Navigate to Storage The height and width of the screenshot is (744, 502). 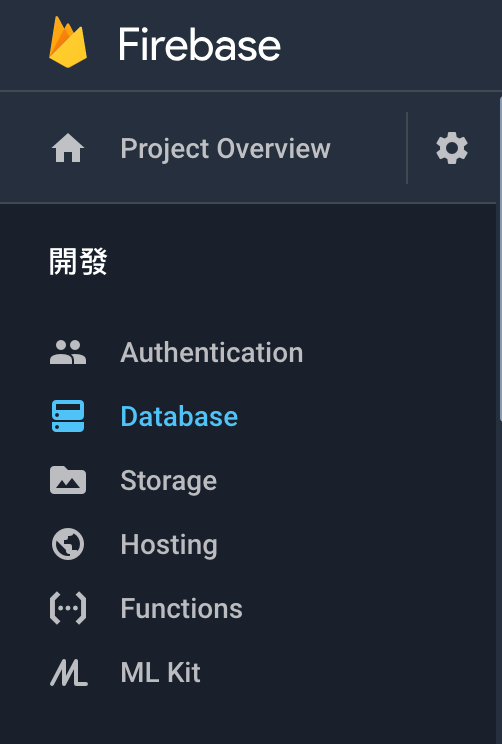click(168, 481)
